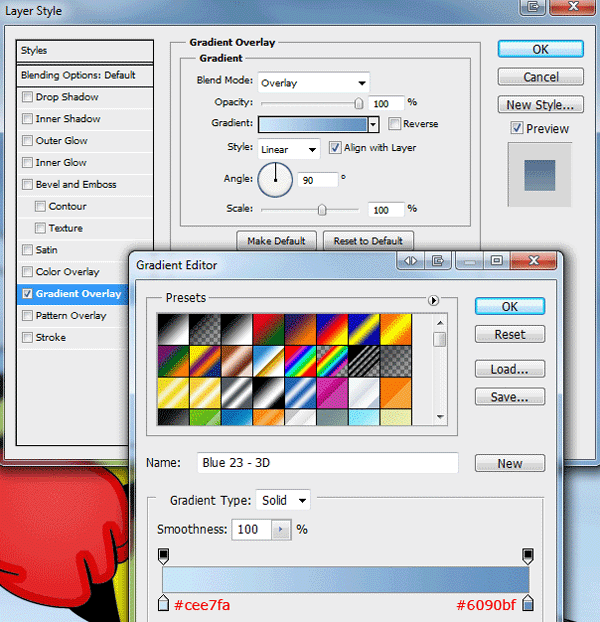Enable Color Overlay checkbox
This screenshot has width=600, height=622.
pyautogui.click(x=27, y=272)
